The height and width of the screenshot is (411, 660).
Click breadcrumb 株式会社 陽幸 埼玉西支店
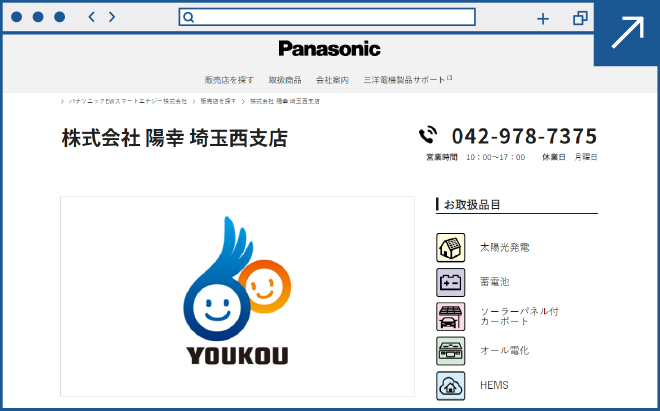point(285,101)
